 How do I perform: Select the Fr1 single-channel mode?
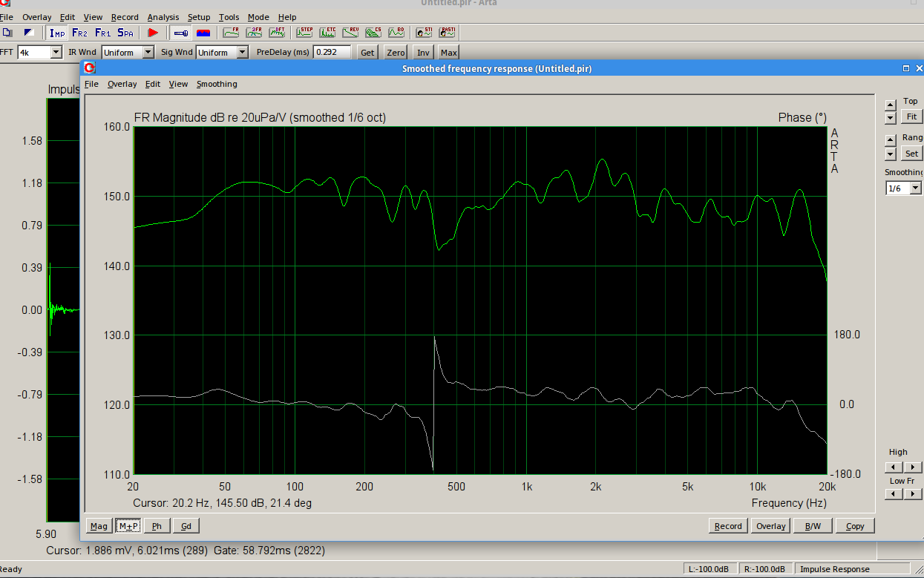pos(102,33)
